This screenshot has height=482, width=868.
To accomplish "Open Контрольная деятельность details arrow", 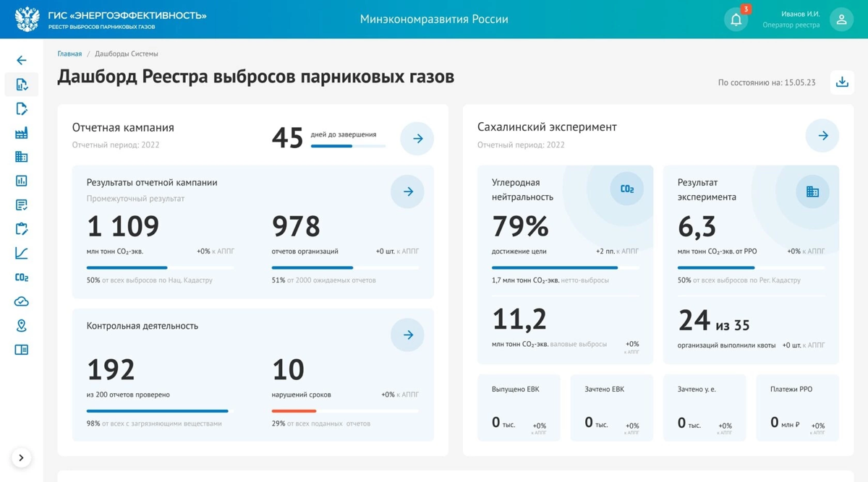I will point(407,335).
